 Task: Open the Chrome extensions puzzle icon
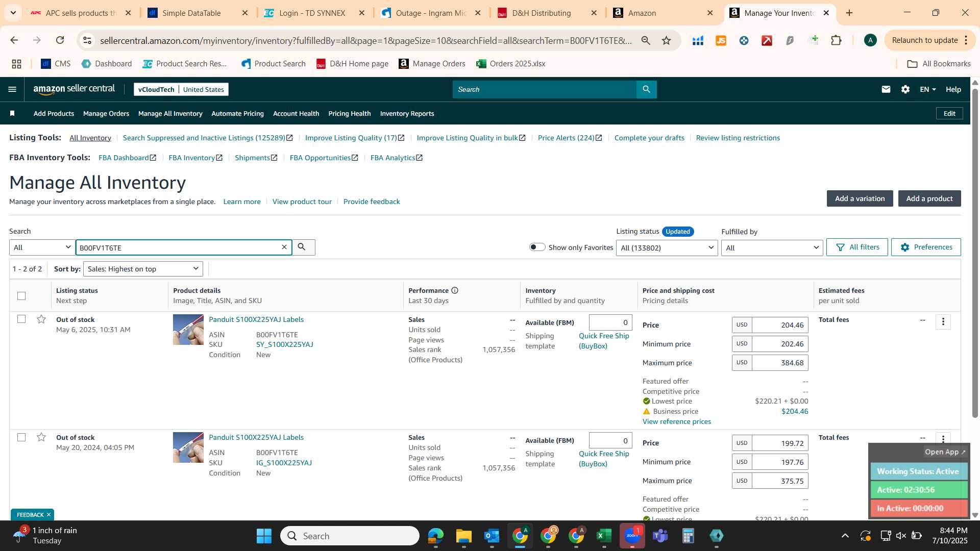[836, 40]
